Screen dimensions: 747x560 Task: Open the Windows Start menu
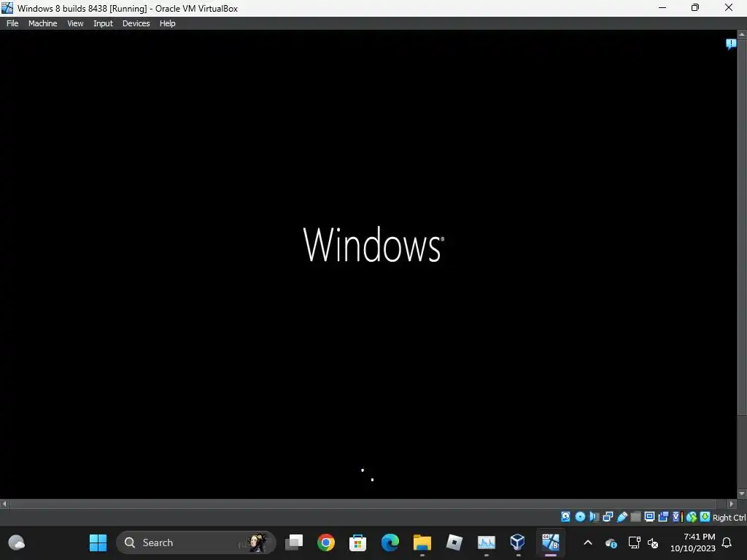(98, 542)
